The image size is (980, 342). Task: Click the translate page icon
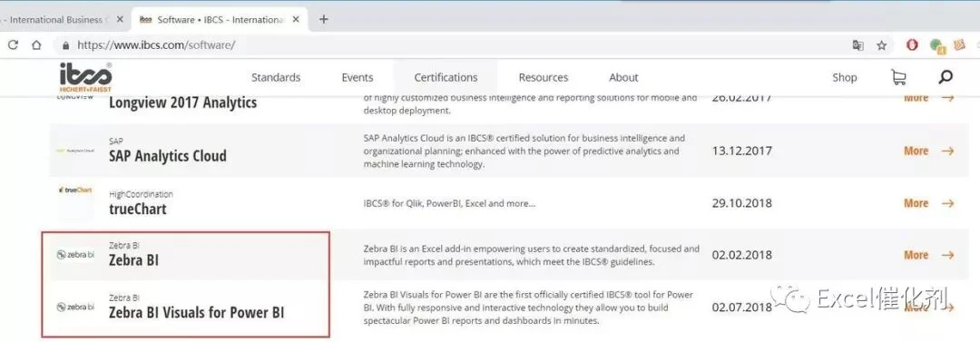click(858, 45)
